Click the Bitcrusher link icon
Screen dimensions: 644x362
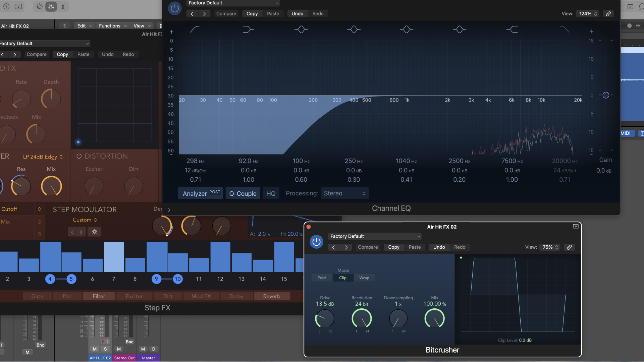[569, 247]
